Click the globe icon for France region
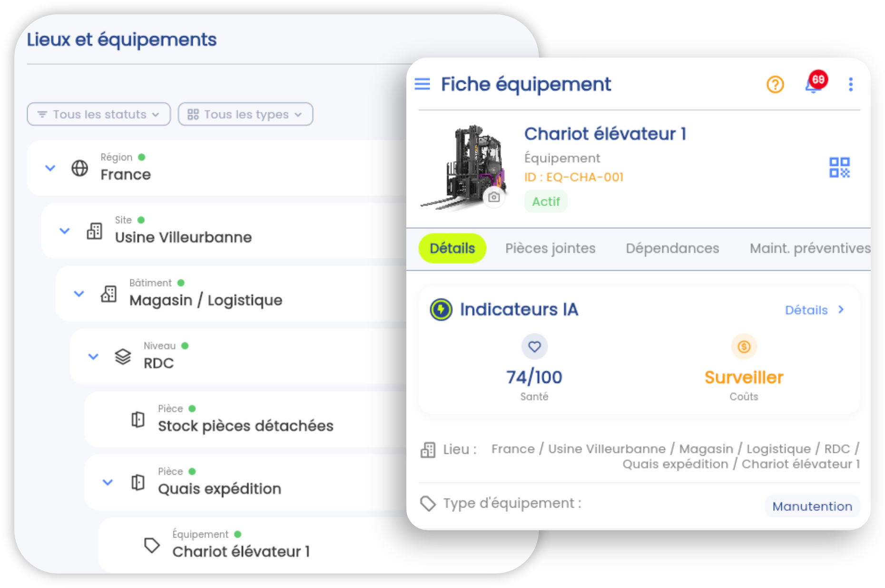This screenshot has height=588, width=885. [x=80, y=168]
